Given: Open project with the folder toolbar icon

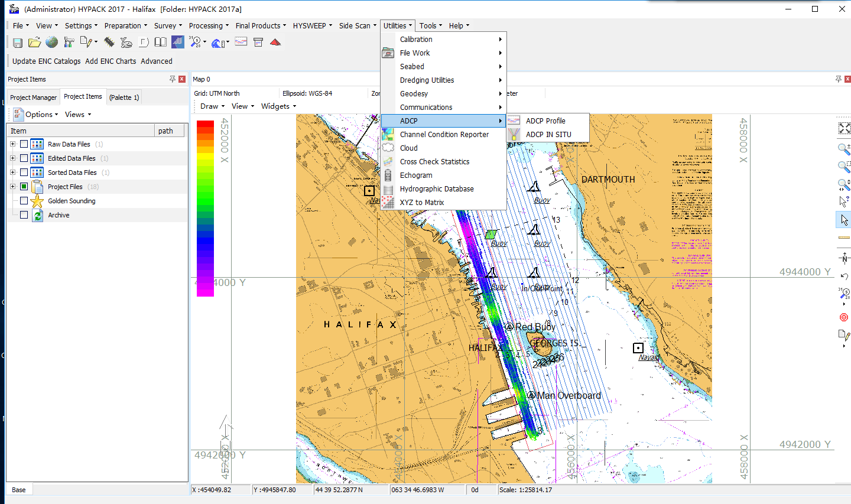Looking at the screenshot, I should click(35, 43).
